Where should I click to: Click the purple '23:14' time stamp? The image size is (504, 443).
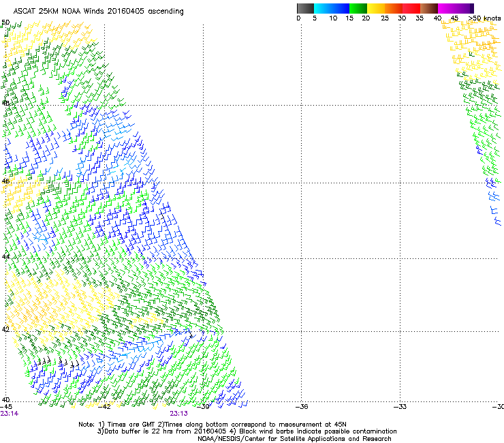coord(10,414)
